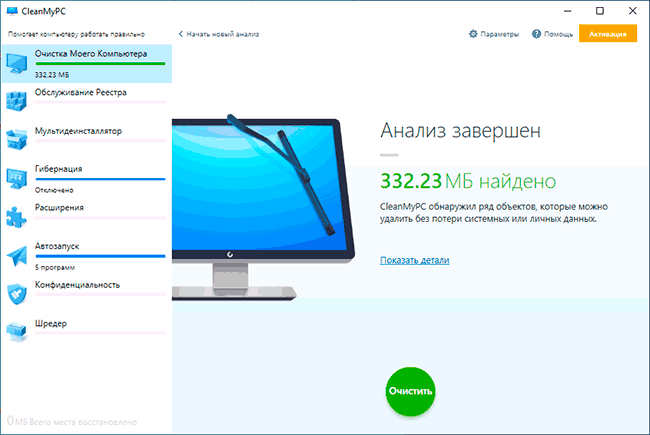Select the Конфиденциальность section
The image size is (650, 435).
click(x=86, y=294)
